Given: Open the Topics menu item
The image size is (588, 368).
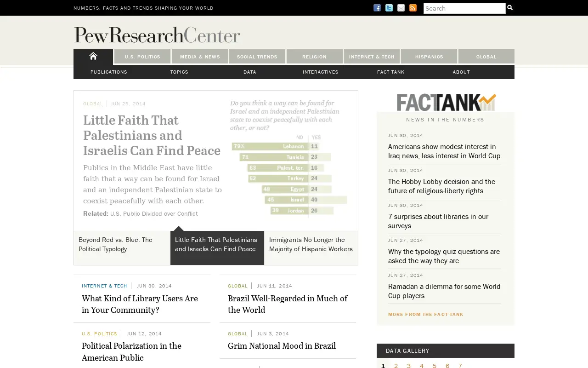Looking at the screenshot, I should coord(179,72).
